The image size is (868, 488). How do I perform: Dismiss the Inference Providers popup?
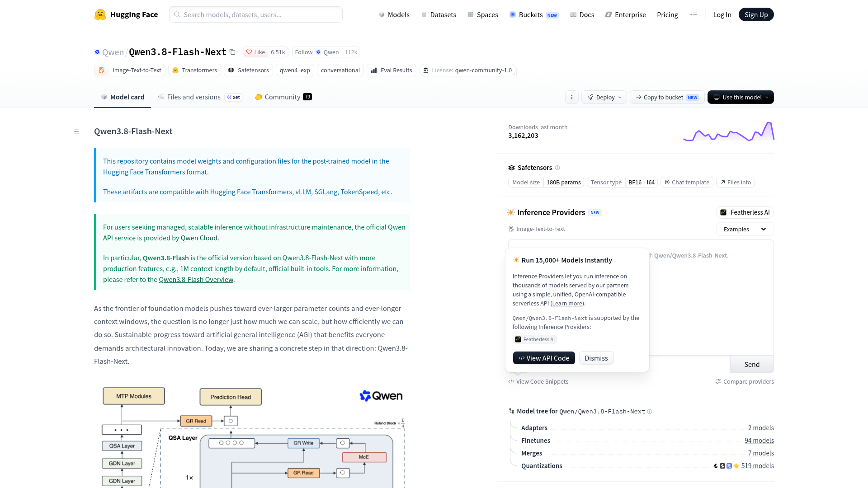point(596,358)
